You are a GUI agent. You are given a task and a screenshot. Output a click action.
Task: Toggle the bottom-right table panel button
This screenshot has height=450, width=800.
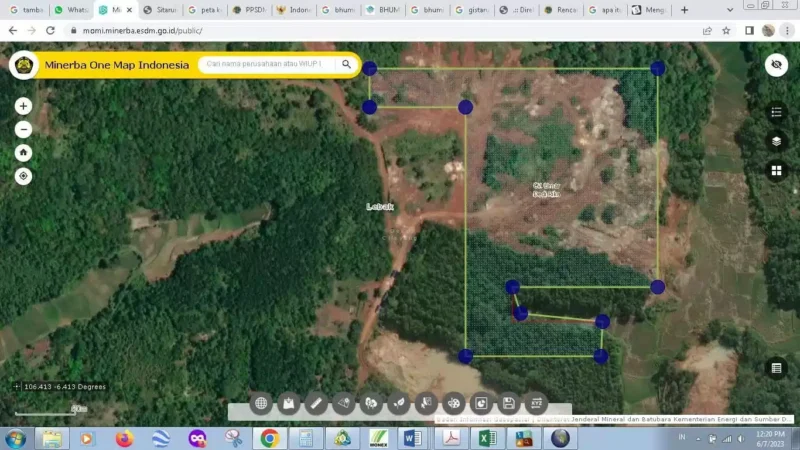[x=776, y=368]
